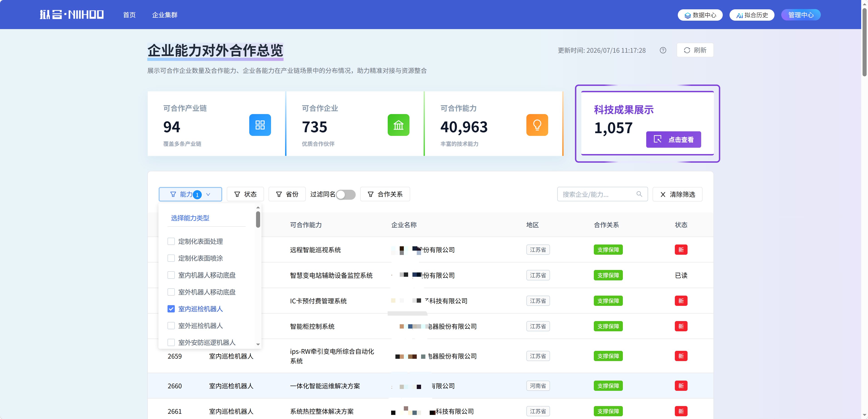Screen dimensions: 868x419
Task: Toggle the 过滤同名 switch
Action: coord(346,194)
